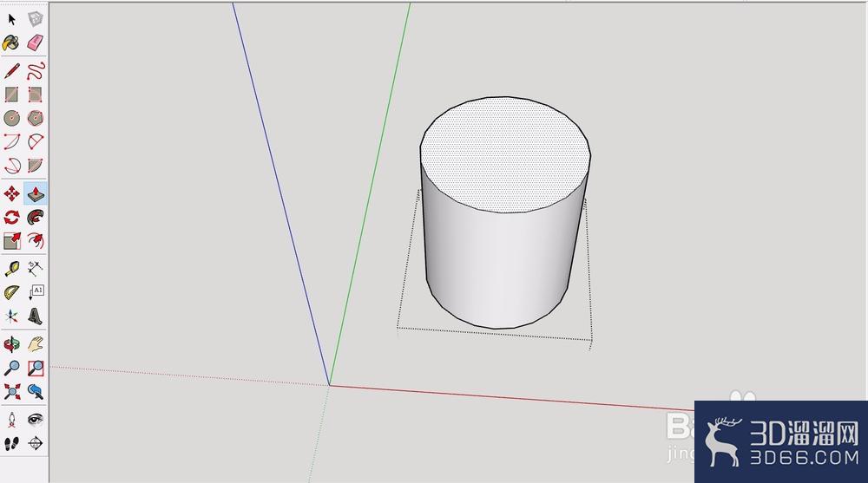Select the Position Camera tool
The image size is (868, 483).
tap(11, 420)
